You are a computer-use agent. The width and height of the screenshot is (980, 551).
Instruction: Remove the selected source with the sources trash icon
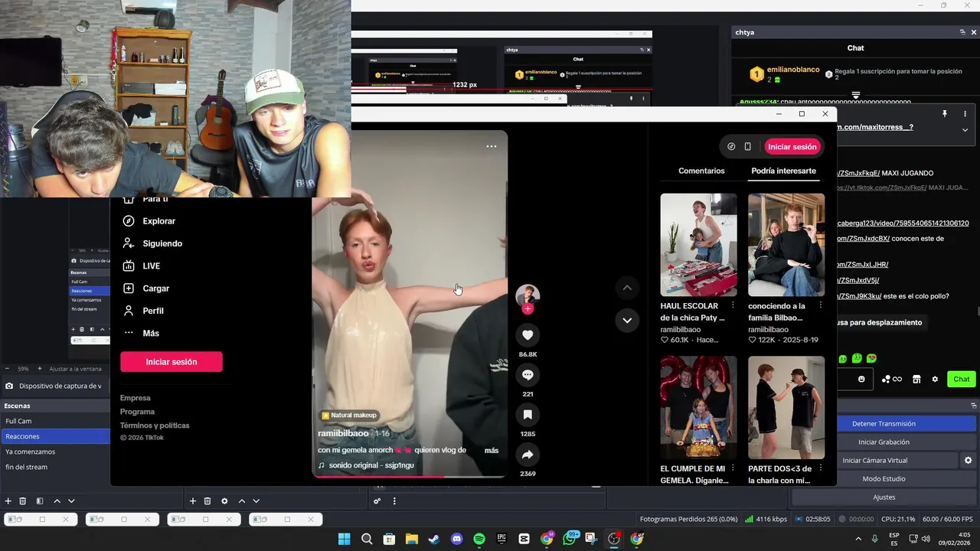tap(207, 501)
